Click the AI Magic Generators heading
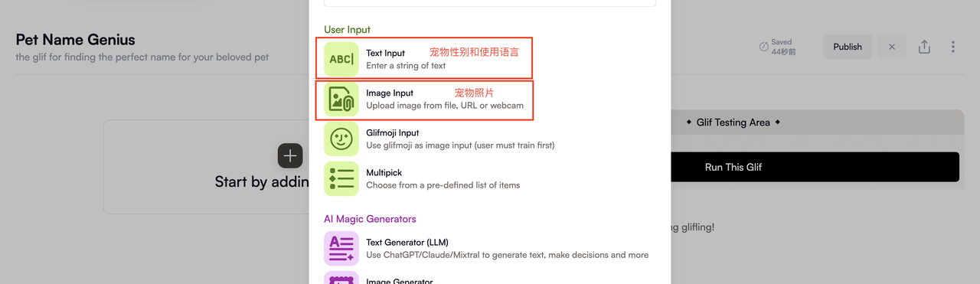980x284 pixels. pyautogui.click(x=370, y=219)
